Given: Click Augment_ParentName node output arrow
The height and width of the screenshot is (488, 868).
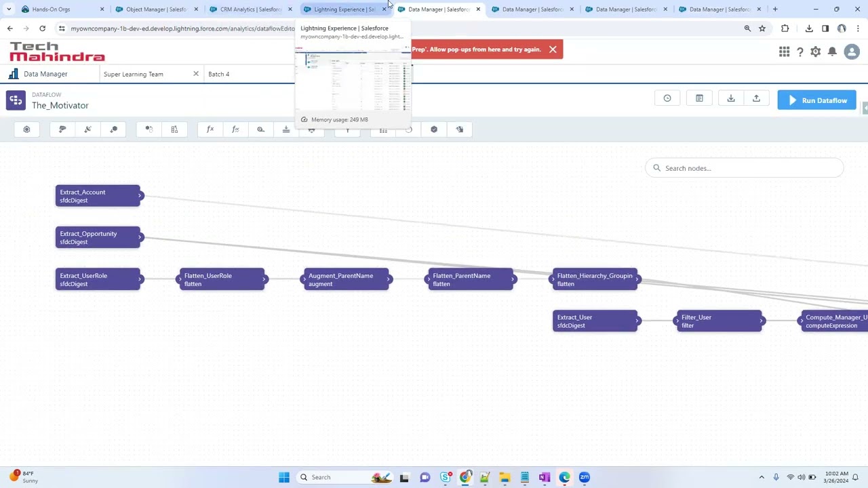Looking at the screenshot, I should coord(388,279).
